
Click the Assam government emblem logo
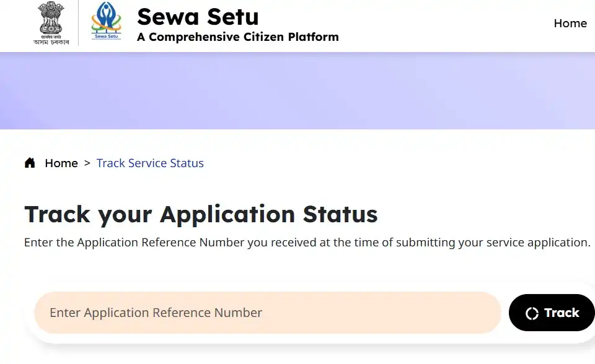tap(51, 23)
